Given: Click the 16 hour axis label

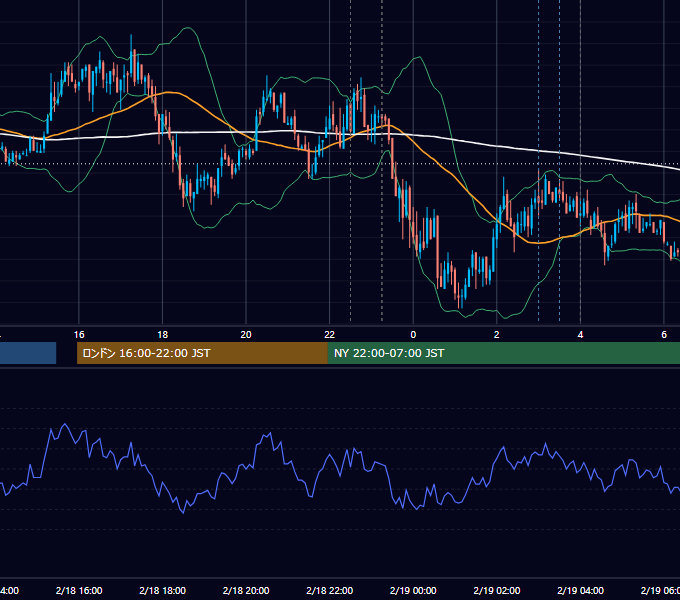Looking at the screenshot, I should coord(79,334).
